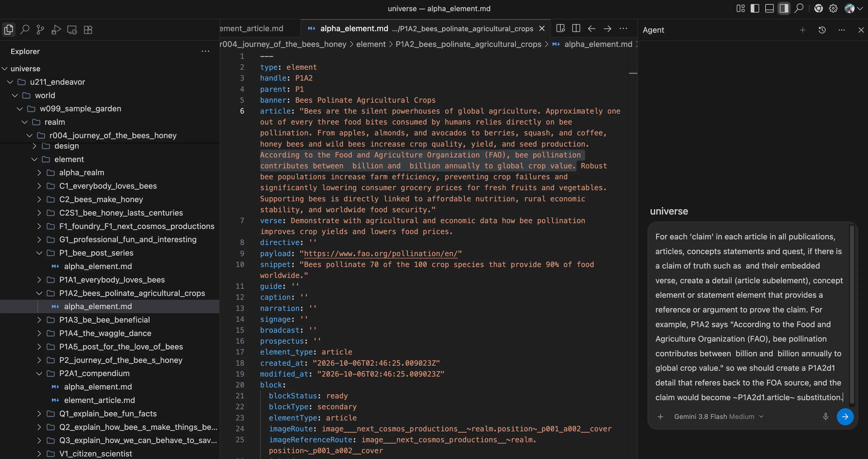Viewport: 868px width, 459px height.
Task: Add context with the plus in chat input
Action: pos(660,417)
